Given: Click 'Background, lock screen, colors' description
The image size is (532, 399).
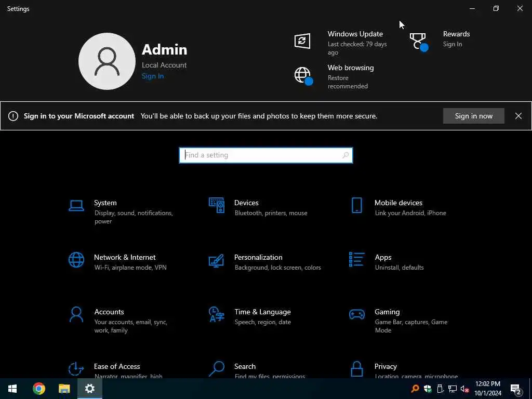Looking at the screenshot, I should (277, 268).
